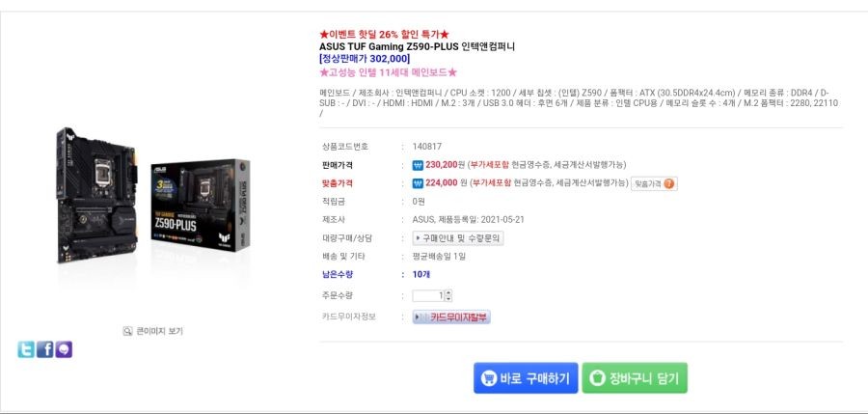Click 맞춤가격 info button
868x414 pixels.
(x=654, y=183)
